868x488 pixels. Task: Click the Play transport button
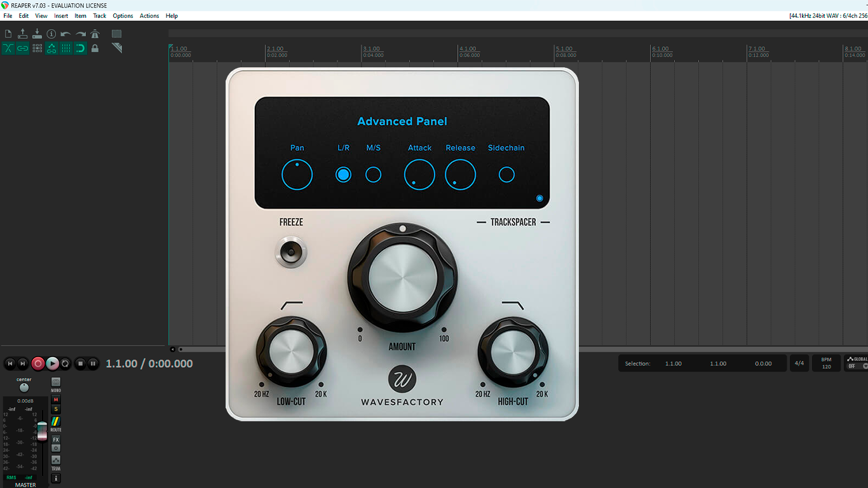pos(52,363)
